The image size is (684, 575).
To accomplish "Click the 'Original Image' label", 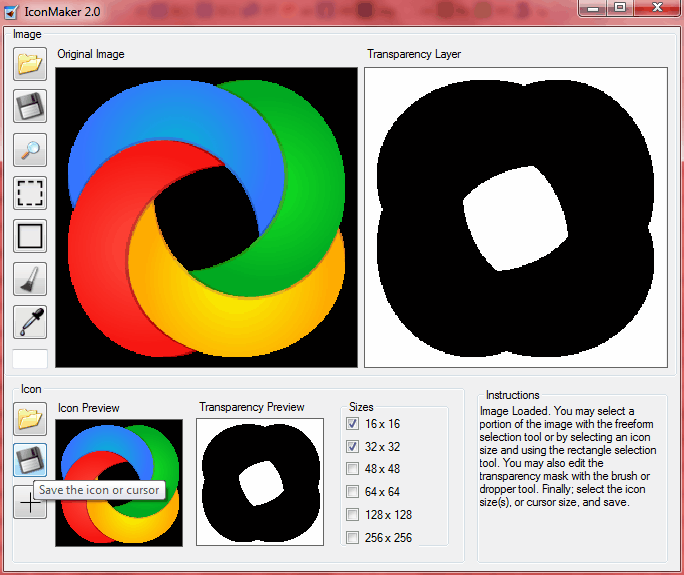I will [91, 54].
